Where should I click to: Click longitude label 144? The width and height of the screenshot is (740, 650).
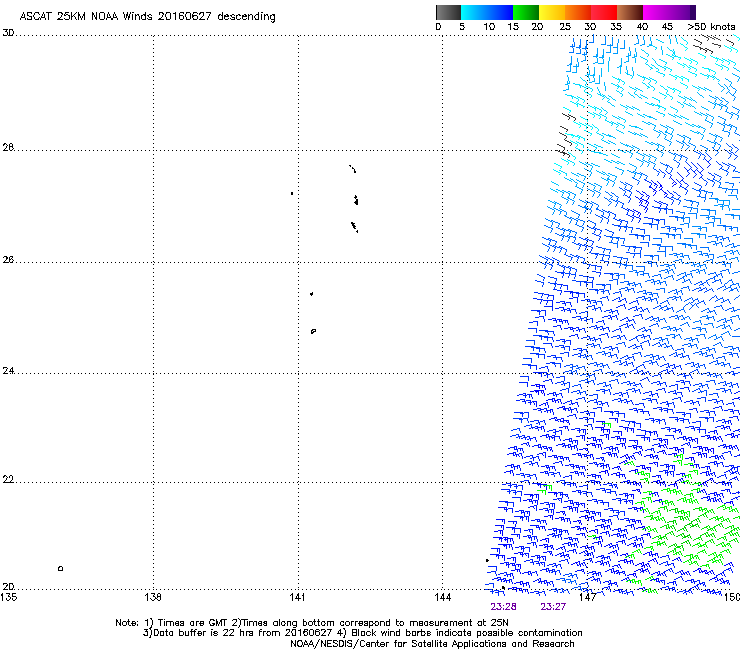tap(443, 597)
